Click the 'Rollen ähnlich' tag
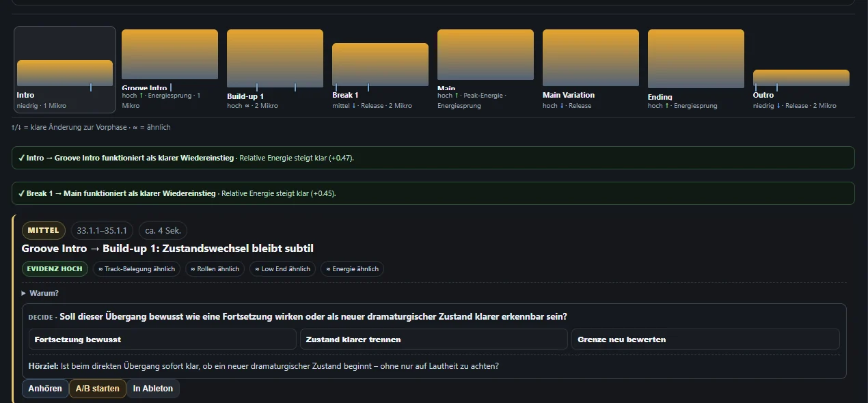Image resolution: width=868 pixels, height=403 pixels. [215, 269]
